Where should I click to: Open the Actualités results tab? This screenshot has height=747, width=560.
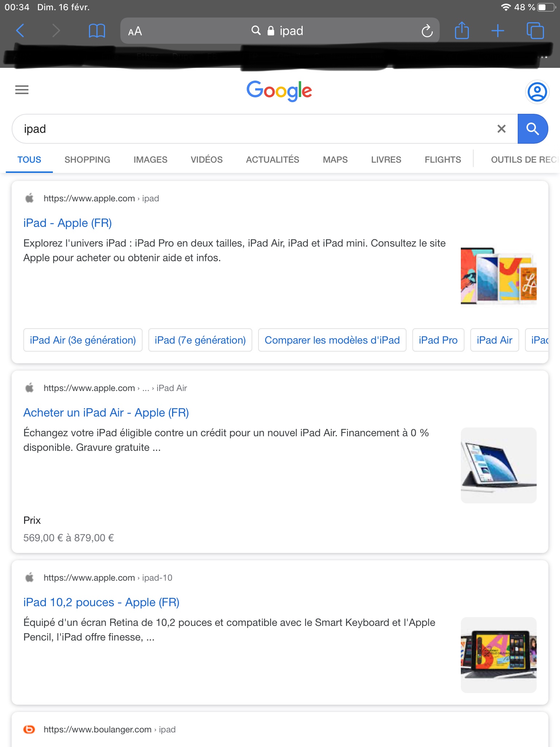(272, 159)
